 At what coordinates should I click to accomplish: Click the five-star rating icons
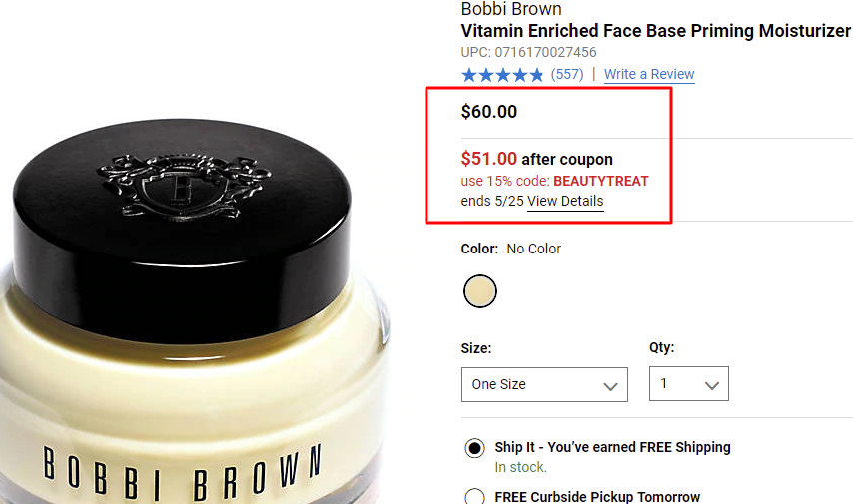click(502, 74)
